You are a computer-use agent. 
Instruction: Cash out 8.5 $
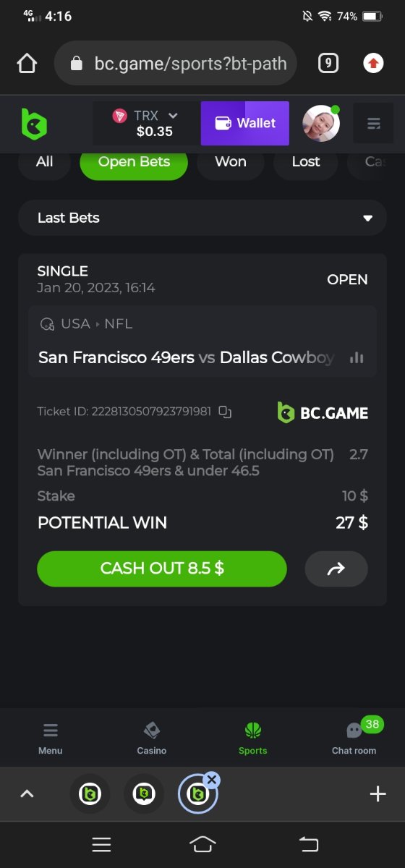click(162, 569)
